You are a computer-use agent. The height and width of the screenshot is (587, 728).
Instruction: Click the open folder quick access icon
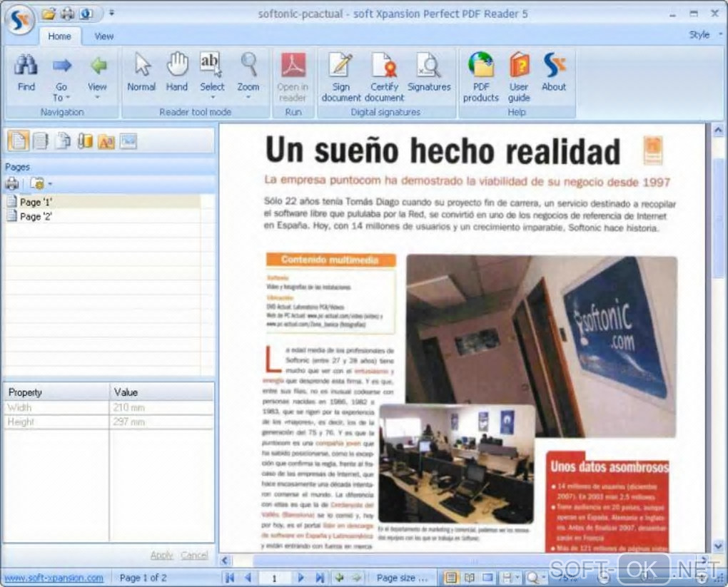pyautogui.click(x=49, y=14)
